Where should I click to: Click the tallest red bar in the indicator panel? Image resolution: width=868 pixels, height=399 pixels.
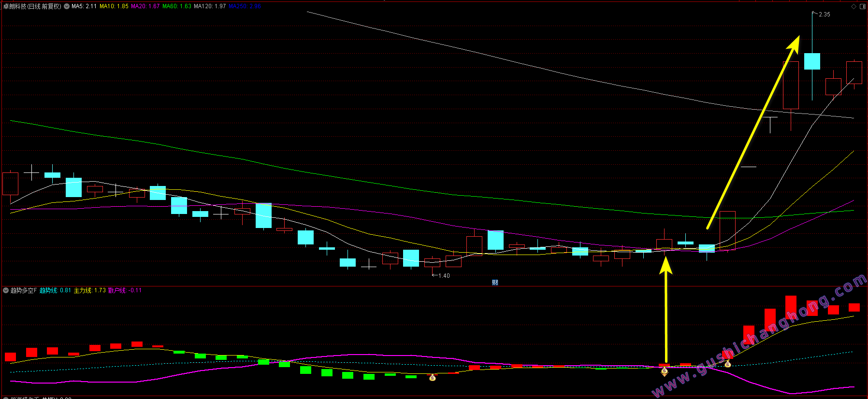tap(791, 307)
